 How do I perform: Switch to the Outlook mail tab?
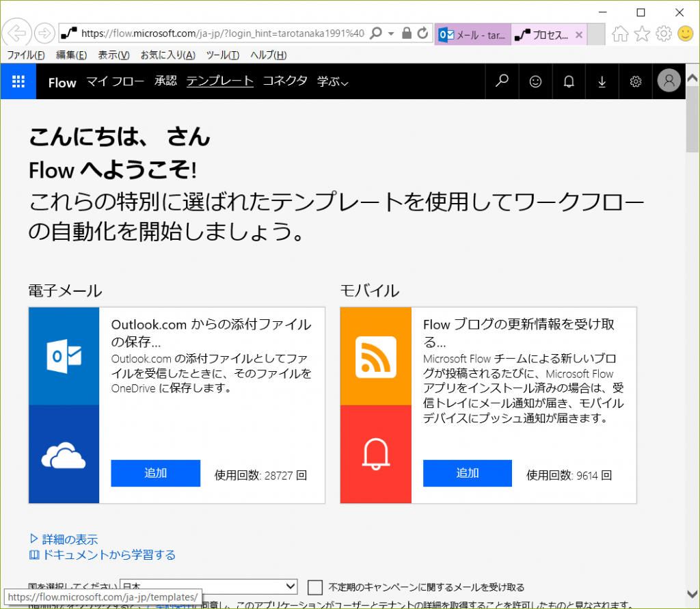coord(470,34)
